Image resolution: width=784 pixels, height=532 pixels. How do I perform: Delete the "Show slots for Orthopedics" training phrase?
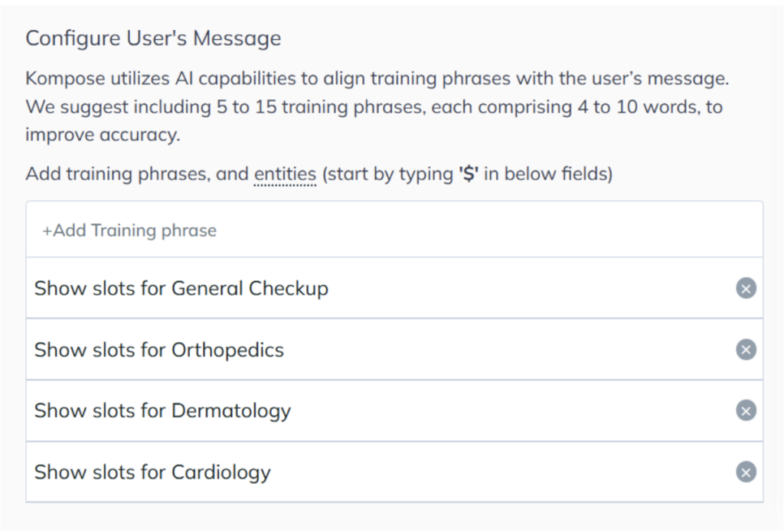(x=744, y=350)
